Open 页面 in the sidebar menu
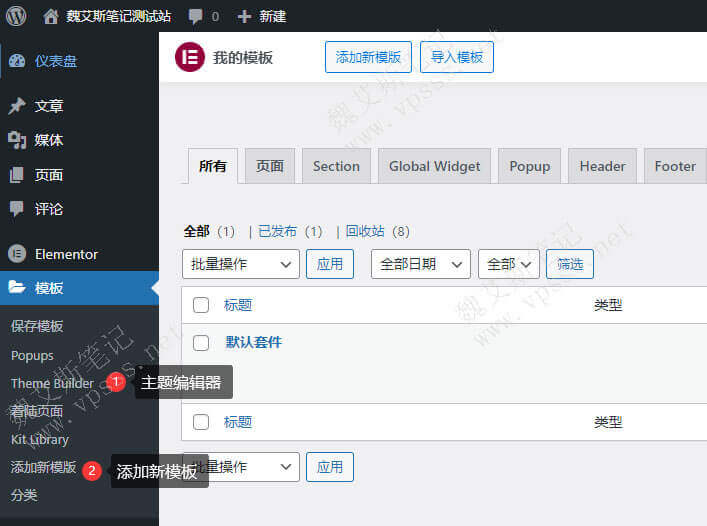This screenshot has width=707, height=526. [x=49, y=175]
